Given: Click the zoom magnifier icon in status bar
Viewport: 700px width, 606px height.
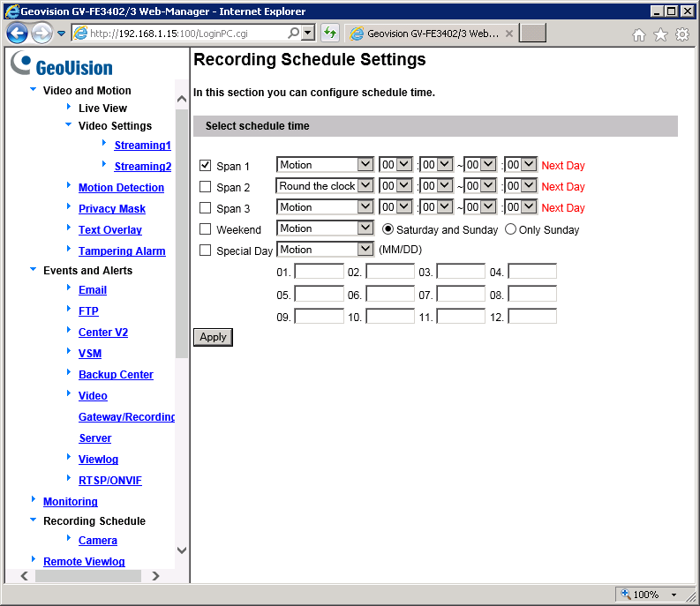Looking at the screenshot, I should point(626,594).
